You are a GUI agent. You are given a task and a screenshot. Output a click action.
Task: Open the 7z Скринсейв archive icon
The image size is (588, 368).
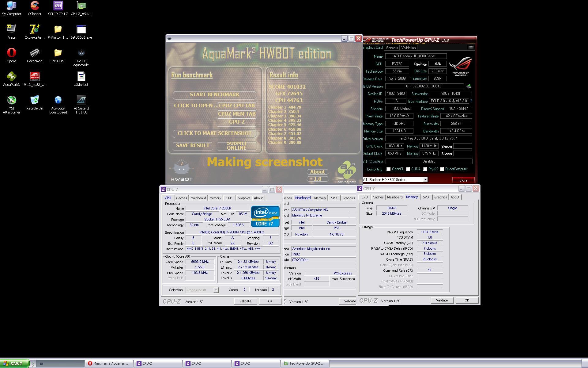coord(35,32)
